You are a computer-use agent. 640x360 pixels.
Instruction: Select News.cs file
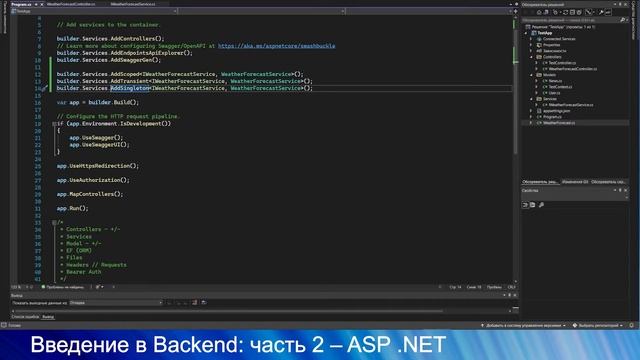[552, 81]
